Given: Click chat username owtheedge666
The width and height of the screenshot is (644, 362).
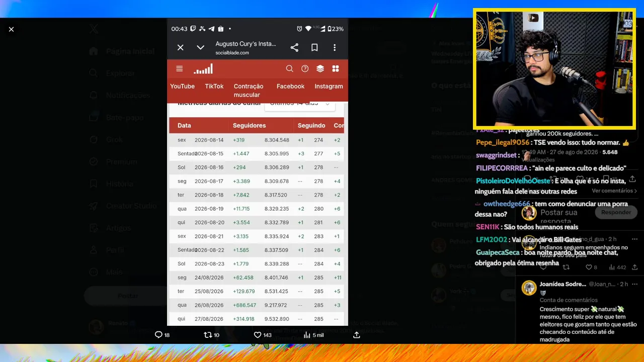Looking at the screenshot, I should [507, 204].
